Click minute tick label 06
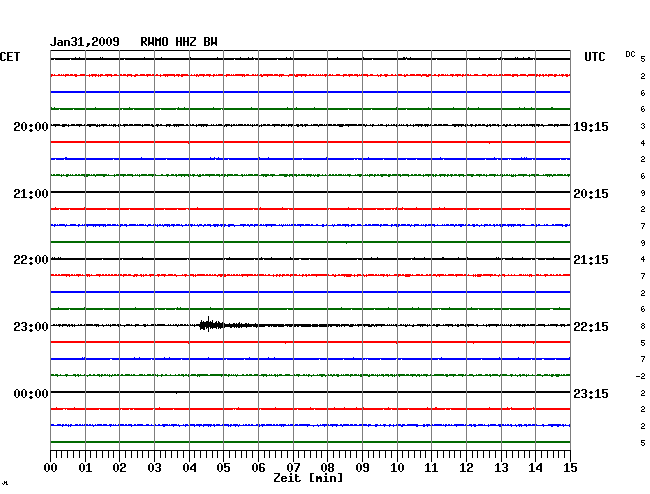Image resolution: width=650 pixels, height=494 pixels. (x=258, y=468)
